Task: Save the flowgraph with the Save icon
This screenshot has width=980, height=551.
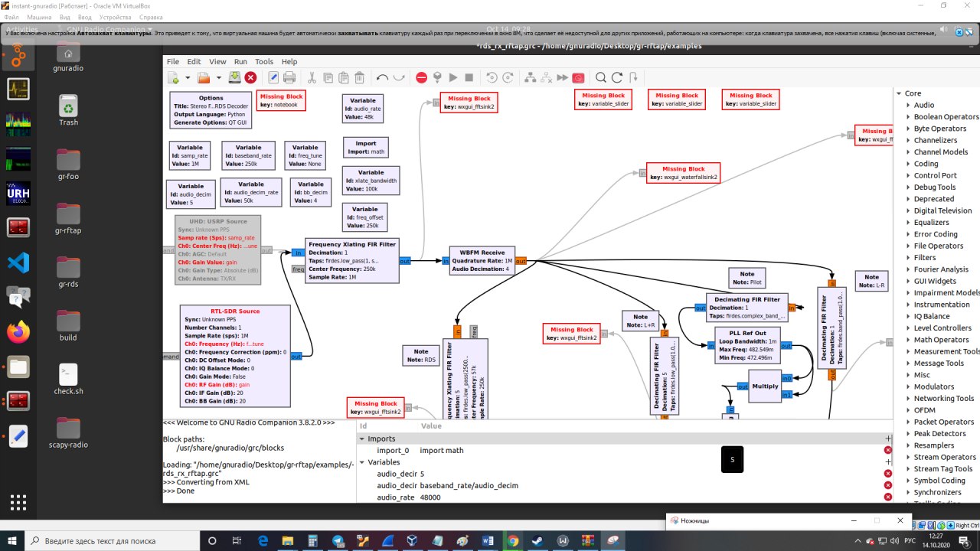Action: (x=234, y=77)
